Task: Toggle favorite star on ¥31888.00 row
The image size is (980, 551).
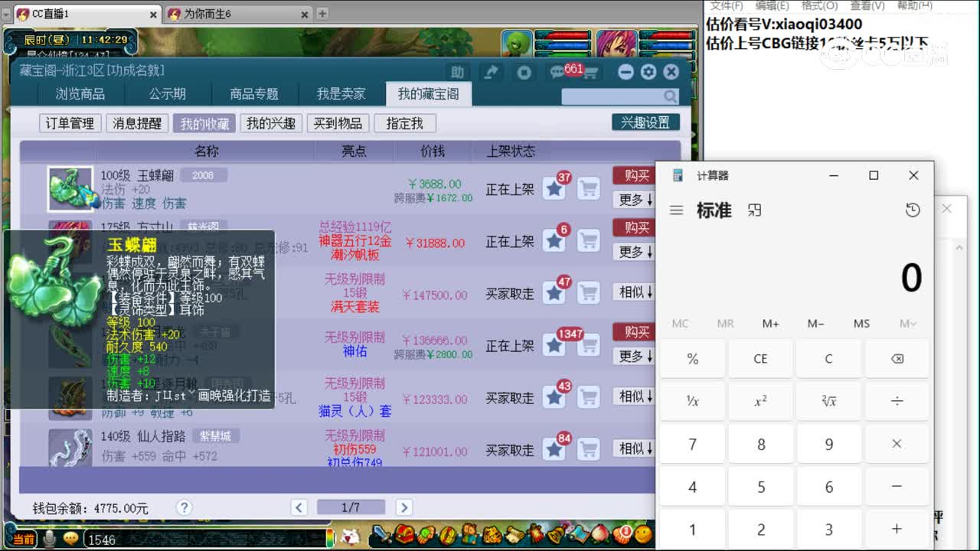Action: (x=554, y=241)
